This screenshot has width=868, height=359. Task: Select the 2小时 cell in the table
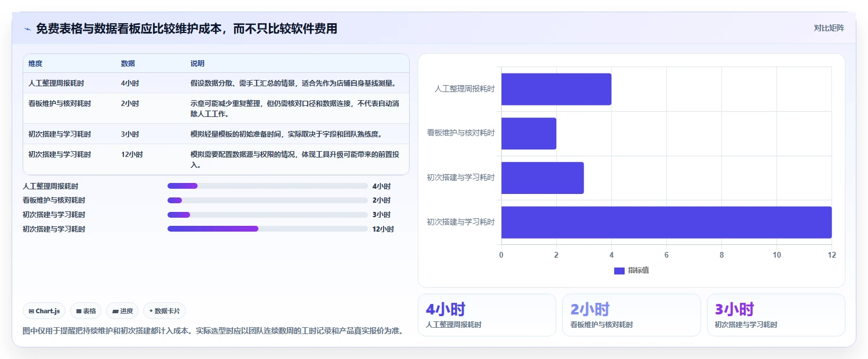tap(130, 104)
